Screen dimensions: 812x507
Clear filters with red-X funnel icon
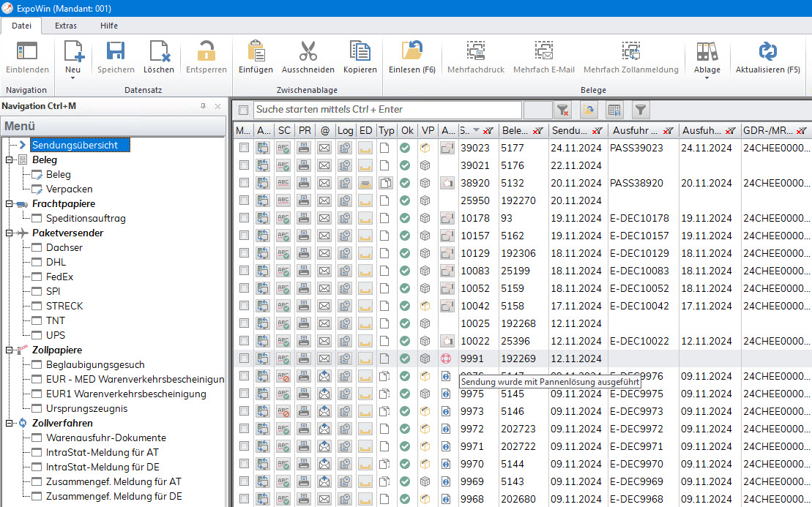coord(562,110)
